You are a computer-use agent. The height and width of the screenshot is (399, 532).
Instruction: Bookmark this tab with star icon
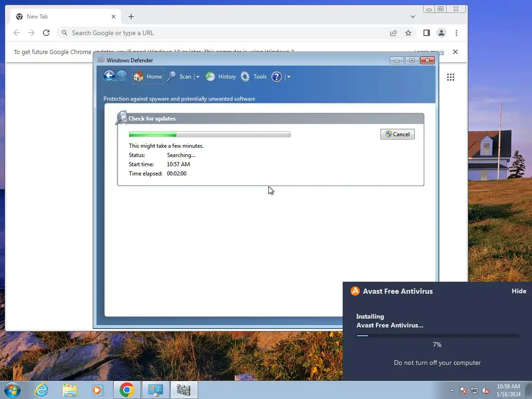tap(408, 33)
